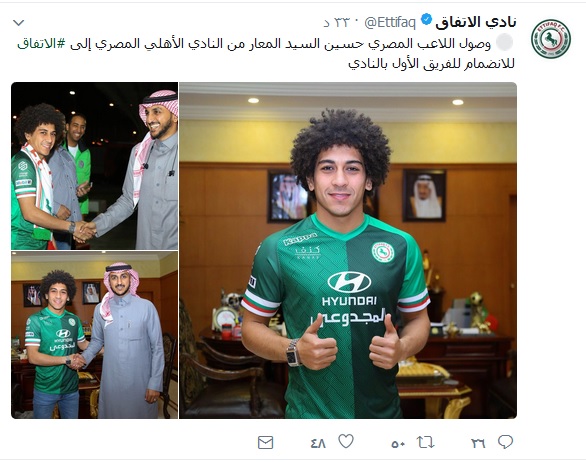Open the Ettifaq FC profile avatar
The image size is (586, 462).
(x=550, y=38)
